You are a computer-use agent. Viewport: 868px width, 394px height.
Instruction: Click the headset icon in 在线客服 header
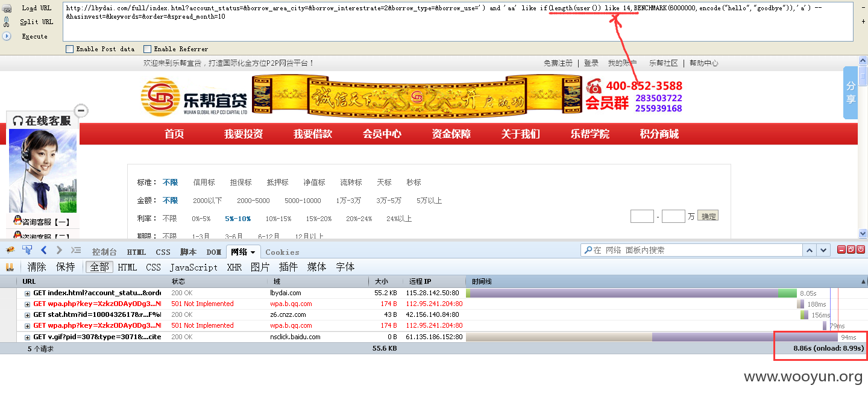(17, 120)
